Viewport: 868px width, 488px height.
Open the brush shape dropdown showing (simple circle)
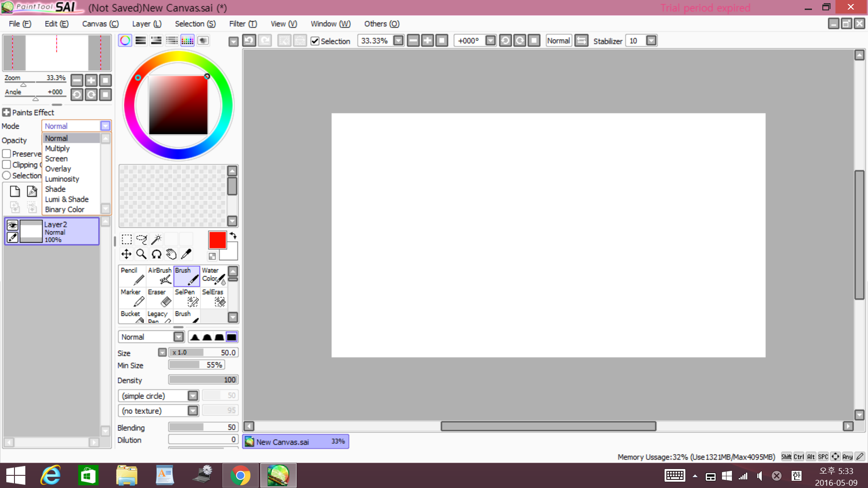click(x=193, y=395)
